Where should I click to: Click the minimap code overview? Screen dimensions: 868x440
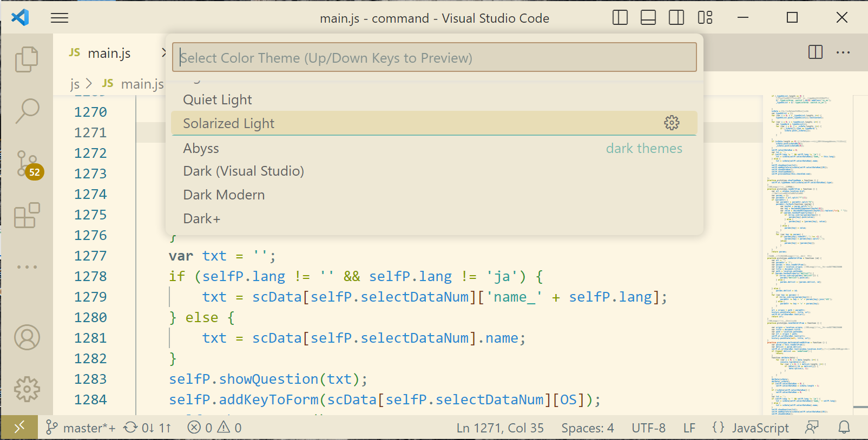click(x=807, y=254)
